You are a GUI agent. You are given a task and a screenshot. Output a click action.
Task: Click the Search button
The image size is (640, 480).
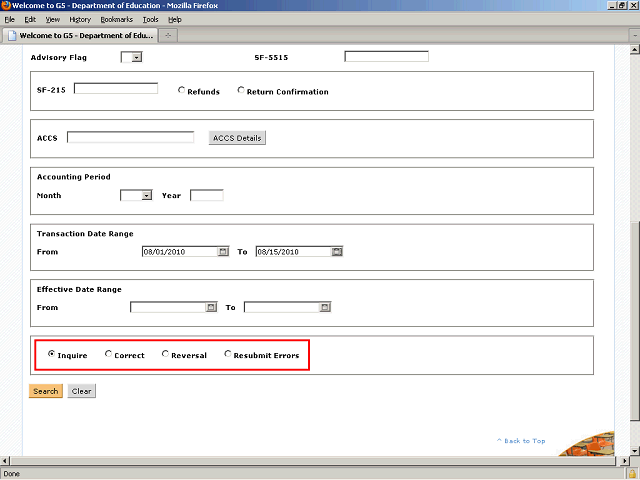pyautogui.click(x=46, y=391)
